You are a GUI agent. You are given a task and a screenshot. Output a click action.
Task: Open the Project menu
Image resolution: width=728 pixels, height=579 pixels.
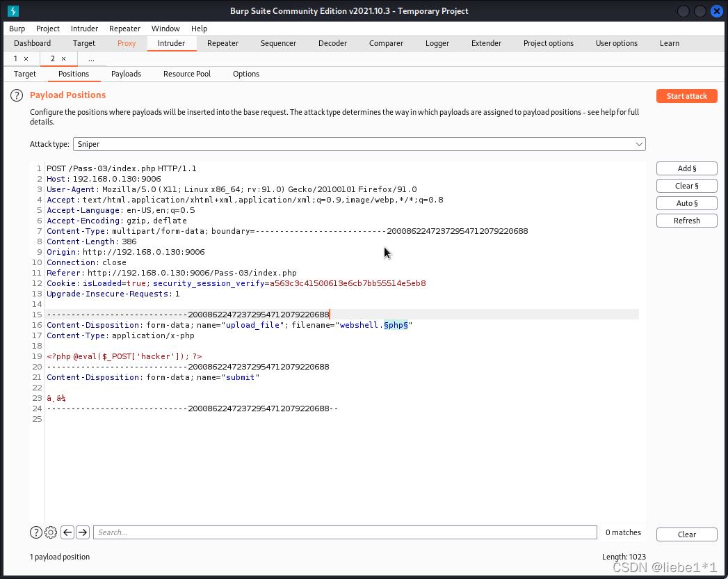pos(48,29)
